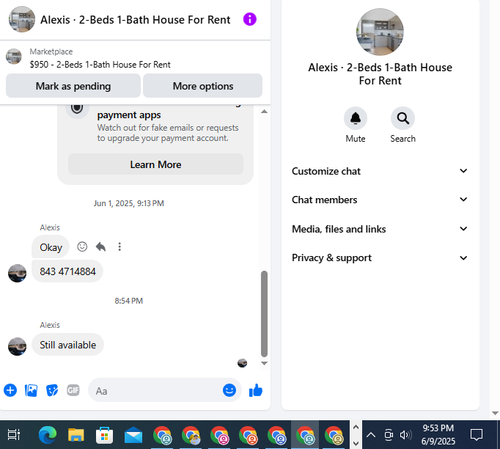Open the $950 Marketplace listing link
This screenshot has height=449, width=500.
coord(100,64)
